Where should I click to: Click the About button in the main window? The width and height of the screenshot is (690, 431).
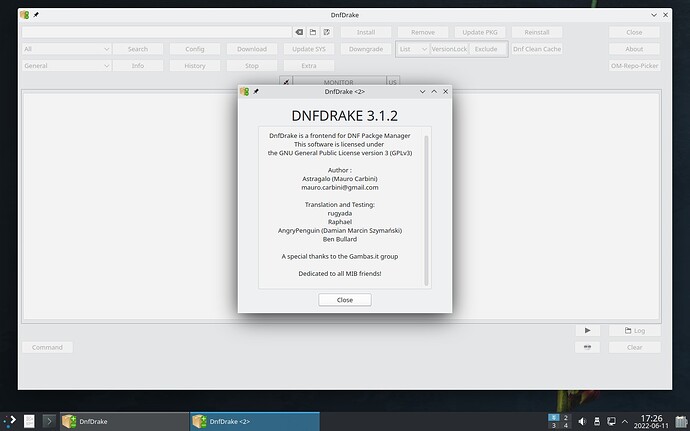[634, 49]
